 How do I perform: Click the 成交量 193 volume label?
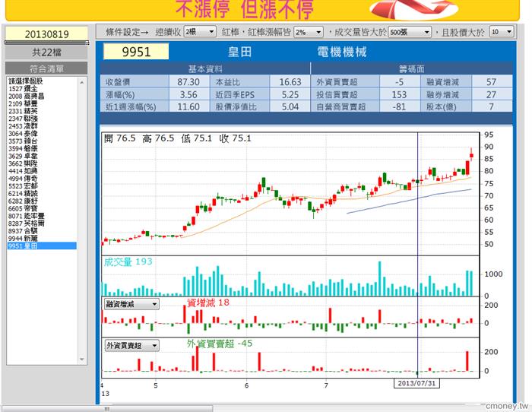click(128, 261)
